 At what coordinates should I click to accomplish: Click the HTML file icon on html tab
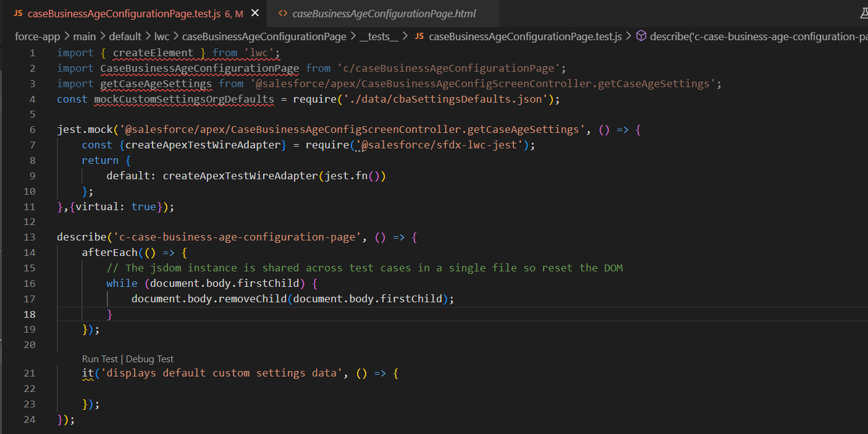283,13
